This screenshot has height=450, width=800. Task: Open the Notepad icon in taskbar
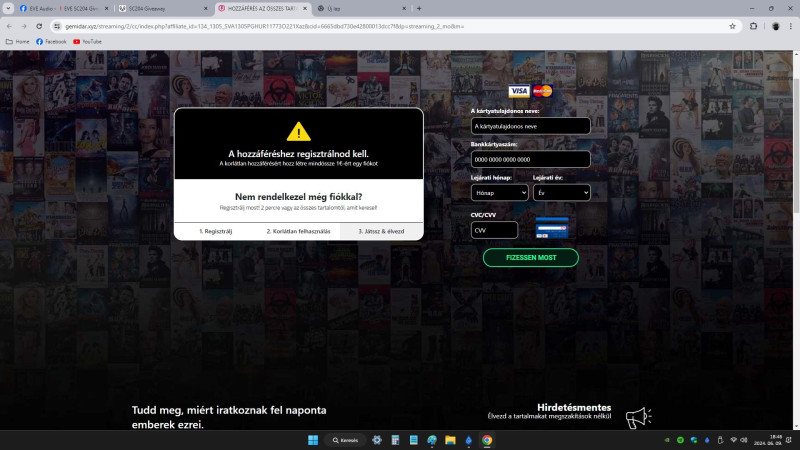(x=414, y=440)
